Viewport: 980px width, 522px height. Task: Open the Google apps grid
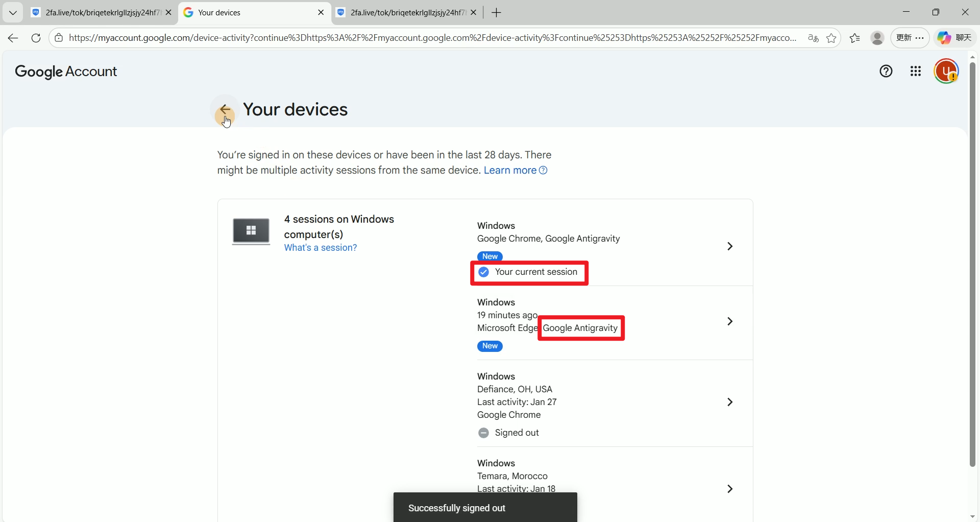coord(916,72)
